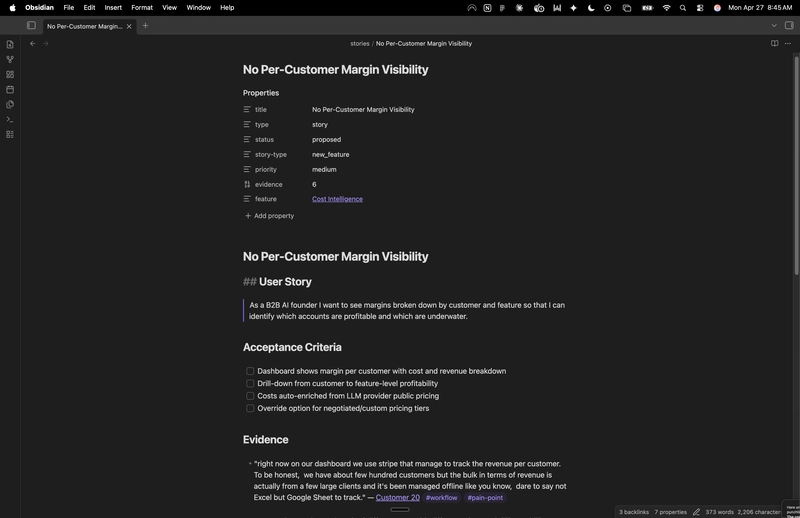This screenshot has width=800, height=518.
Task: Click the vertical scrollbar thumb
Action: pyautogui.click(x=796, y=166)
